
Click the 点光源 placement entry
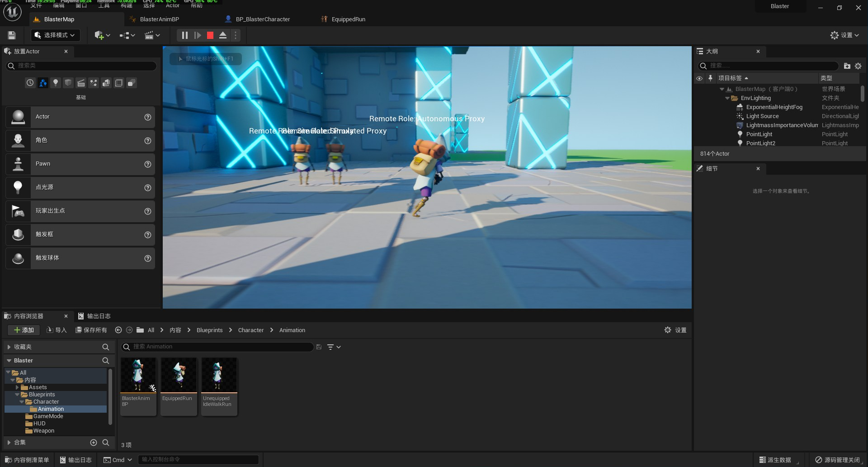80,187
